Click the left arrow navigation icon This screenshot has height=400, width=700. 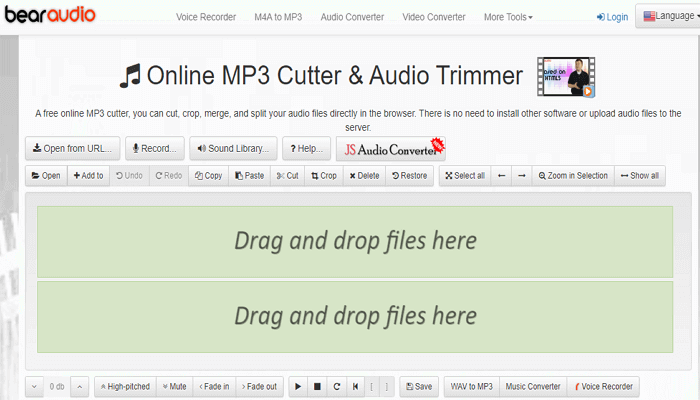point(501,176)
